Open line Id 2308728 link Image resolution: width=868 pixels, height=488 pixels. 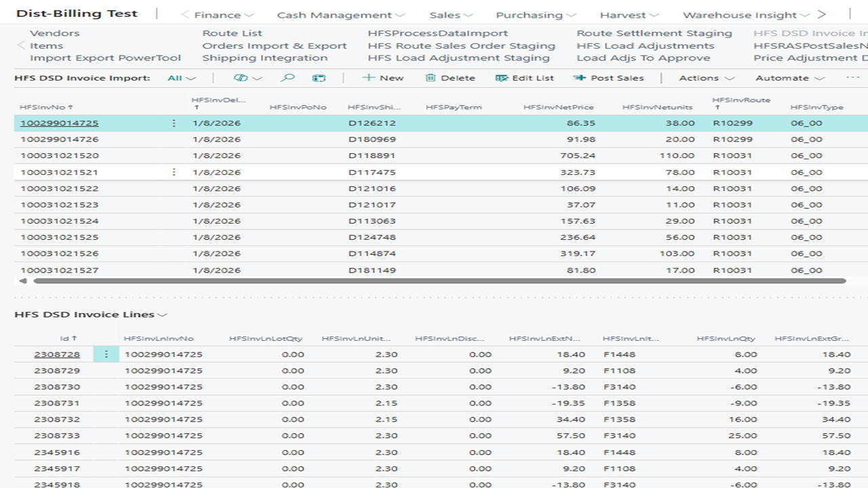[57, 354]
